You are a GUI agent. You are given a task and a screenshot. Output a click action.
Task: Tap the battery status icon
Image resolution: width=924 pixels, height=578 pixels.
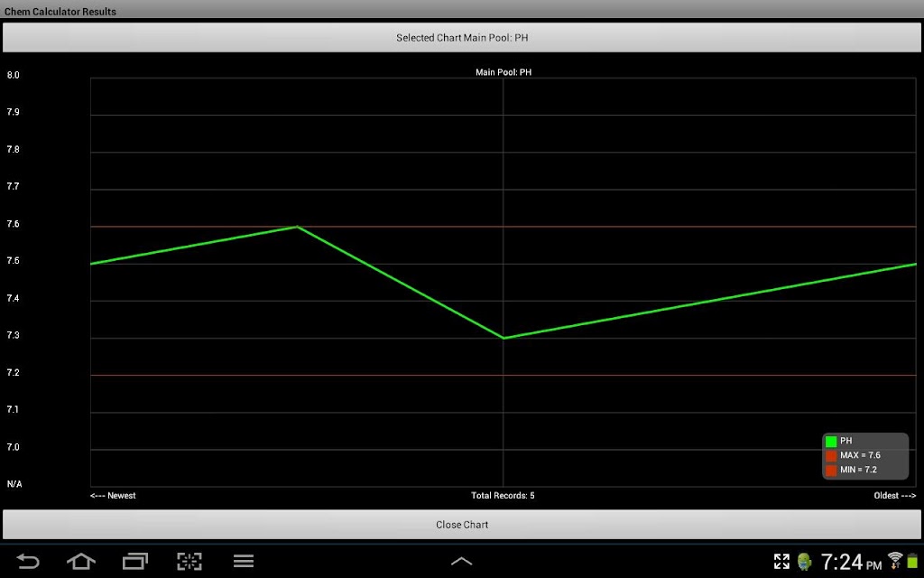912,561
